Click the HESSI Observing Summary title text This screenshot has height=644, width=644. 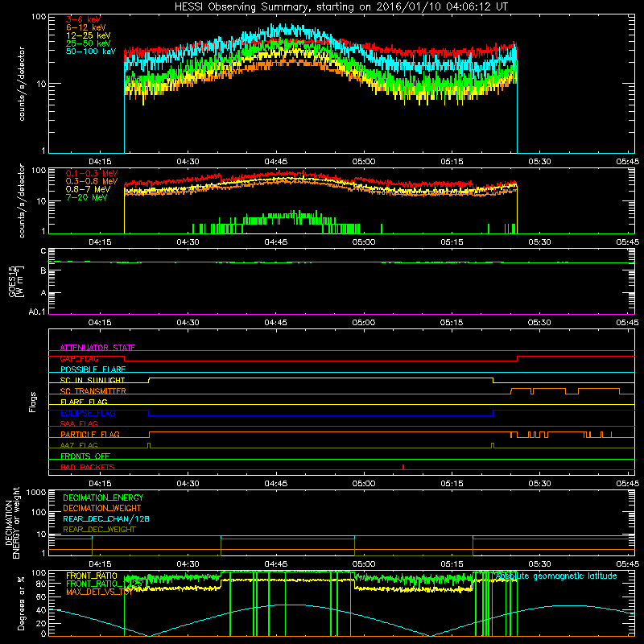click(x=341, y=6)
